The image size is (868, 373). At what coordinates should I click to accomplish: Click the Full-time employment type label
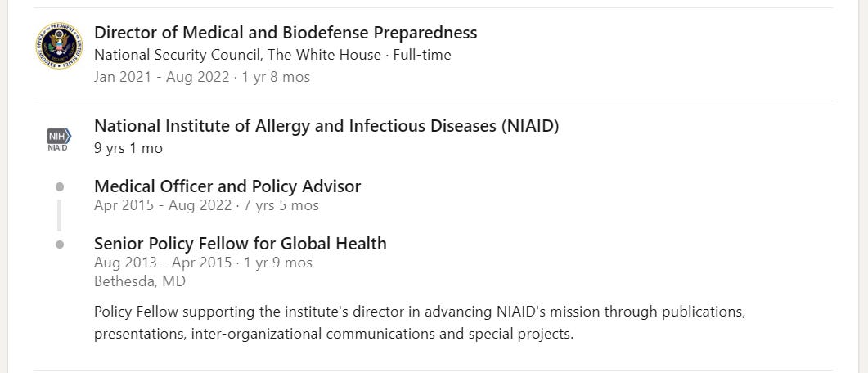pyautogui.click(x=422, y=55)
